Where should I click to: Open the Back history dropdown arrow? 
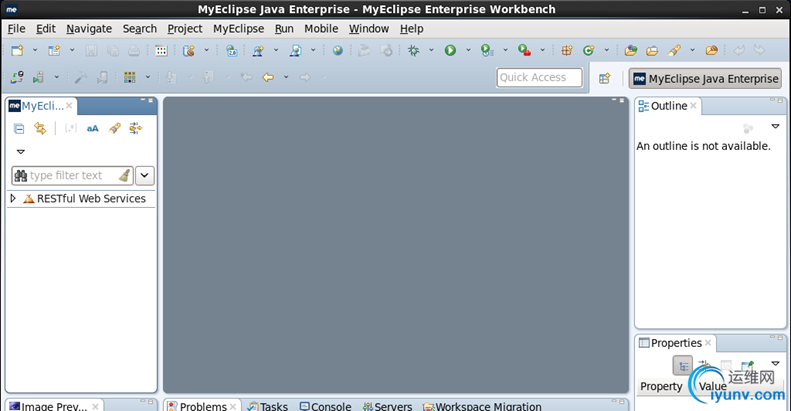click(x=286, y=77)
